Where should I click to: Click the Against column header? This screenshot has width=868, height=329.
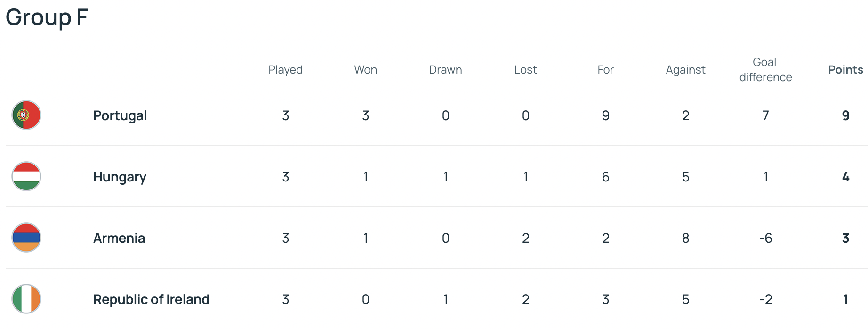[x=685, y=70]
